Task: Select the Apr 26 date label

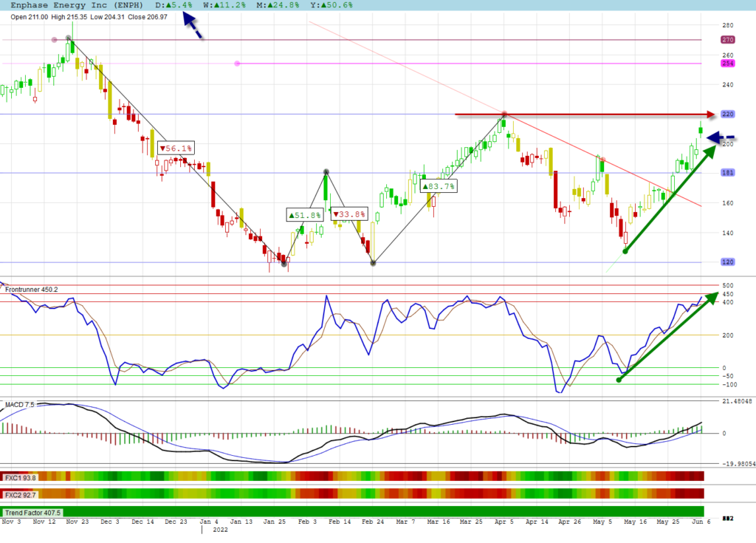Action: (x=569, y=522)
